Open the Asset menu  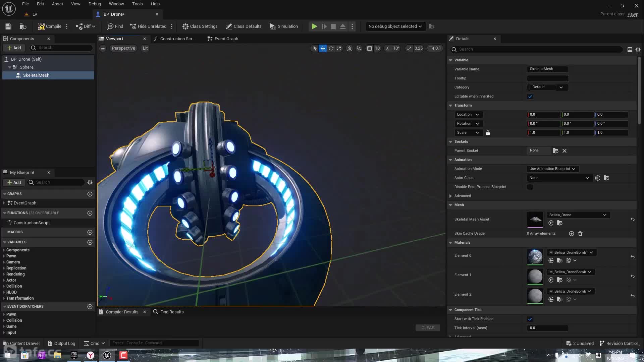coord(57,4)
